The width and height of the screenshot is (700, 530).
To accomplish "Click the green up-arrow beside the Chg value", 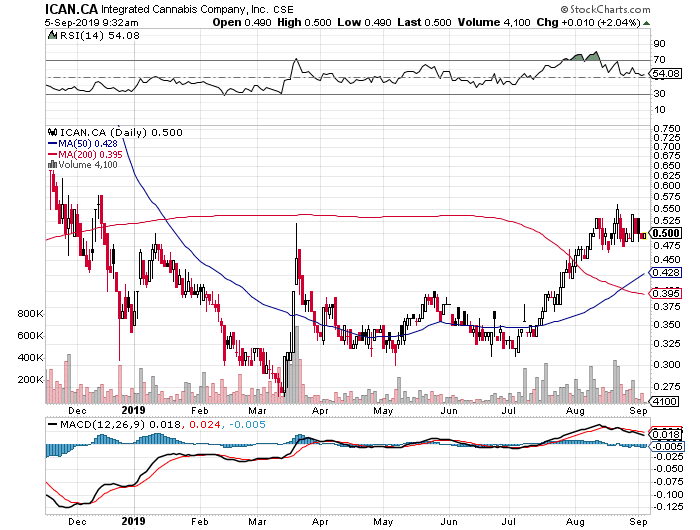I will pos(646,23).
